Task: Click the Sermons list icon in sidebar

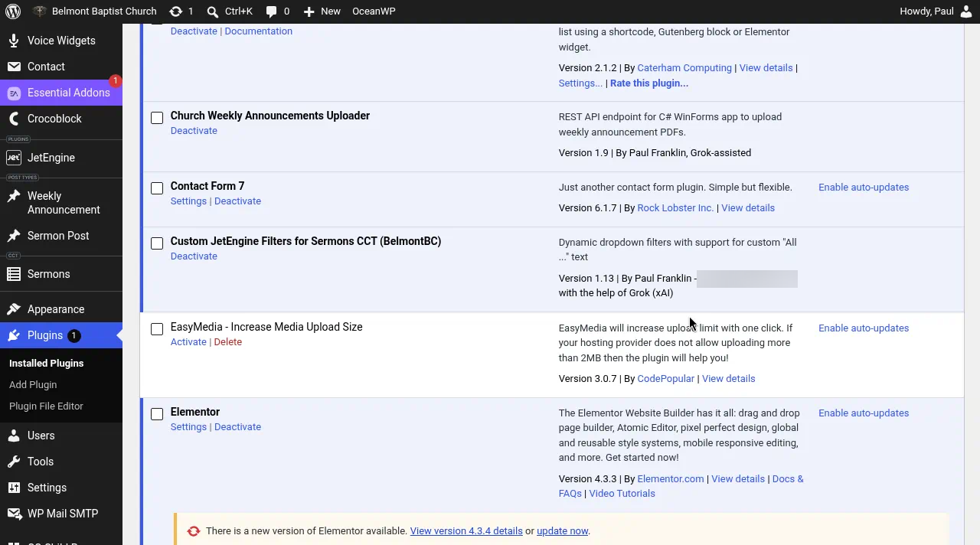Action: pyautogui.click(x=14, y=274)
